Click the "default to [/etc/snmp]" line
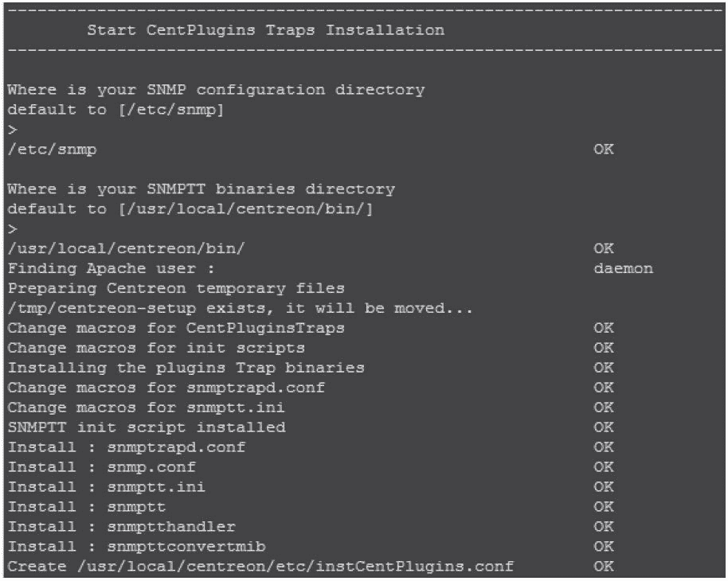The width and height of the screenshot is (728, 581). click(x=115, y=110)
